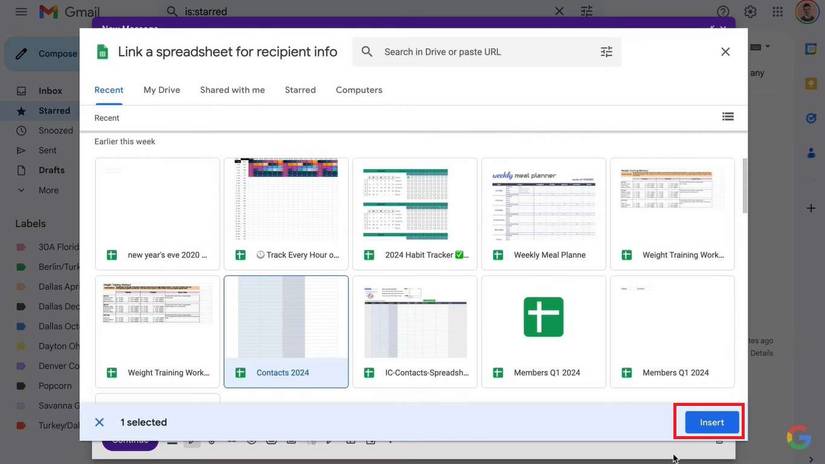Open Gmail settings gear icon
This screenshot has width=825, height=464.
coord(750,12)
